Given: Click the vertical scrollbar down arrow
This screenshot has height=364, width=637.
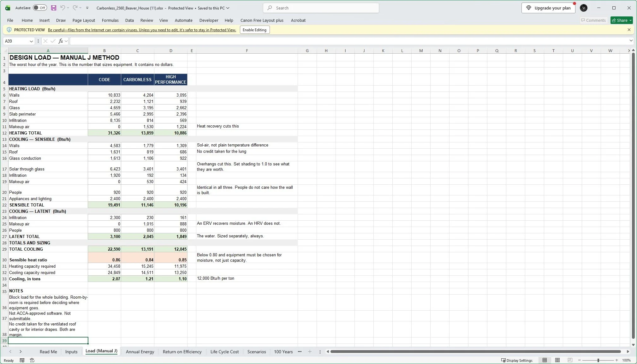Looking at the screenshot, I should coord(633,345).
